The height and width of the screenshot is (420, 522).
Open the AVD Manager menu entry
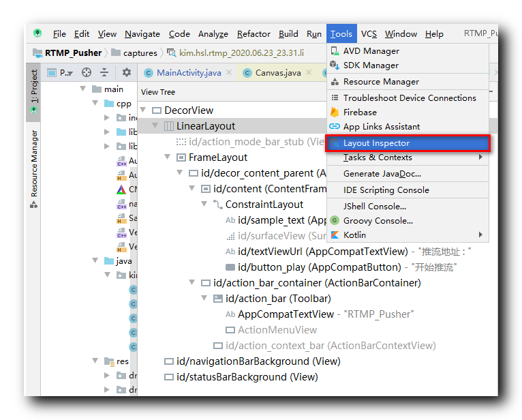click(408, 51)
